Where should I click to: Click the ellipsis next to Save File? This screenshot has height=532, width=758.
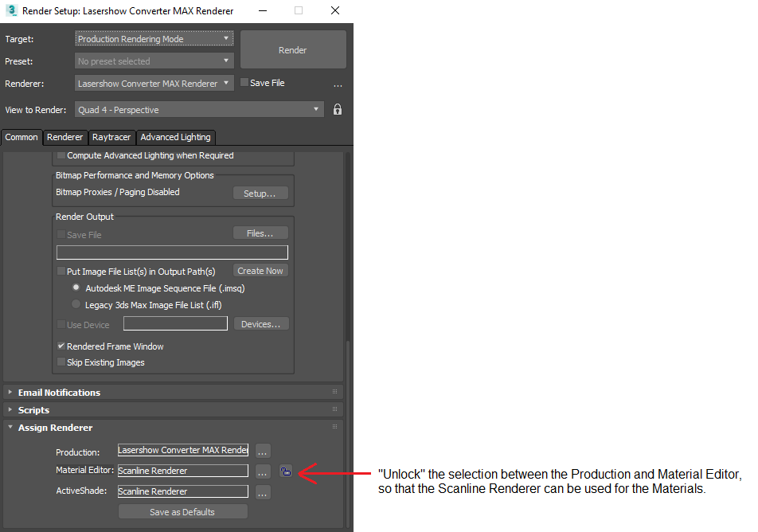tap(338, 84)
